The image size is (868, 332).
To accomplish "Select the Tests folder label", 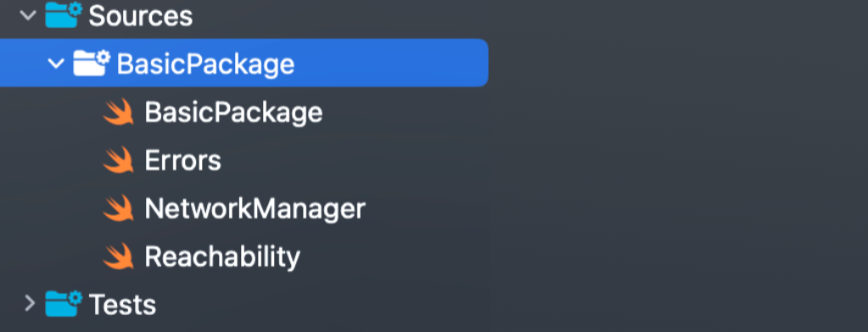I will [x=122, y=305].
